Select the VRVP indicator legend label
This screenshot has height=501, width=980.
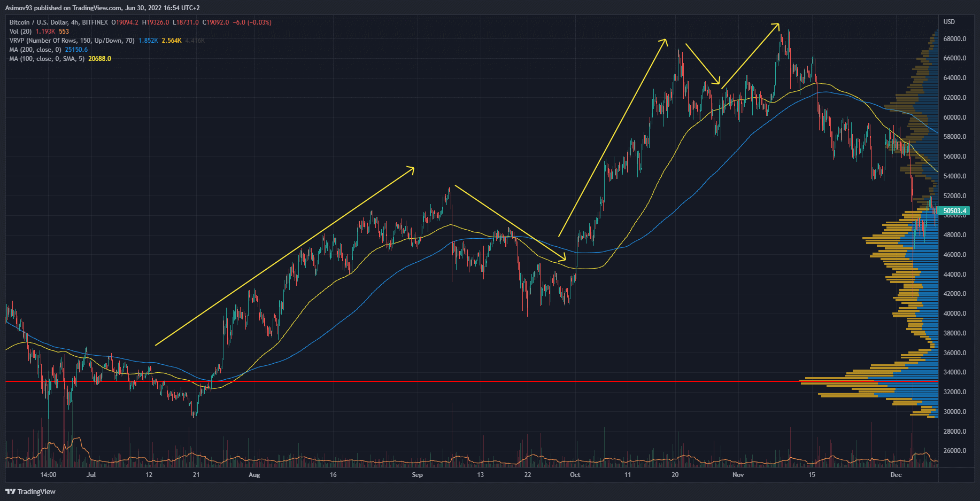click(72, 41)
